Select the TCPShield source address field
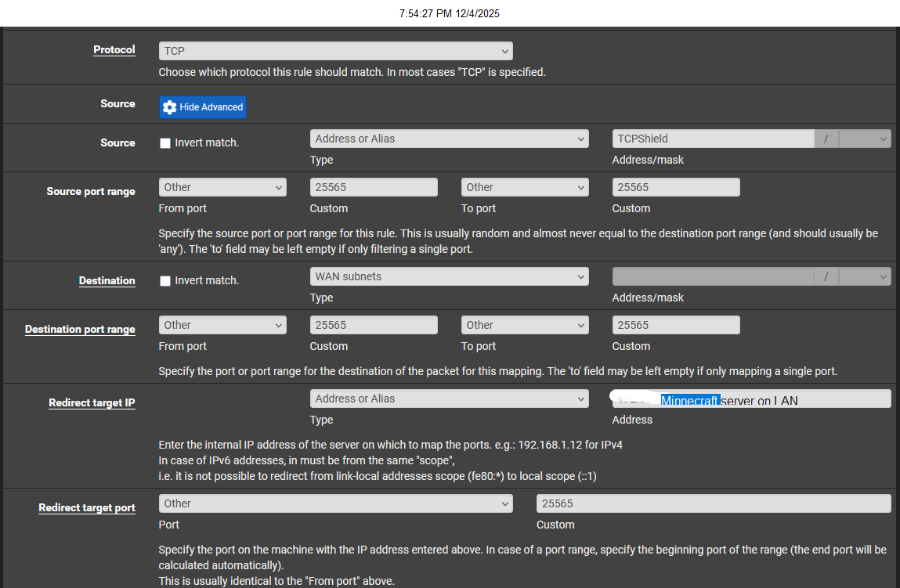Image resolution: width=900 pixels, height=588 pixels. pyautogui.click(x=713, y=138)
